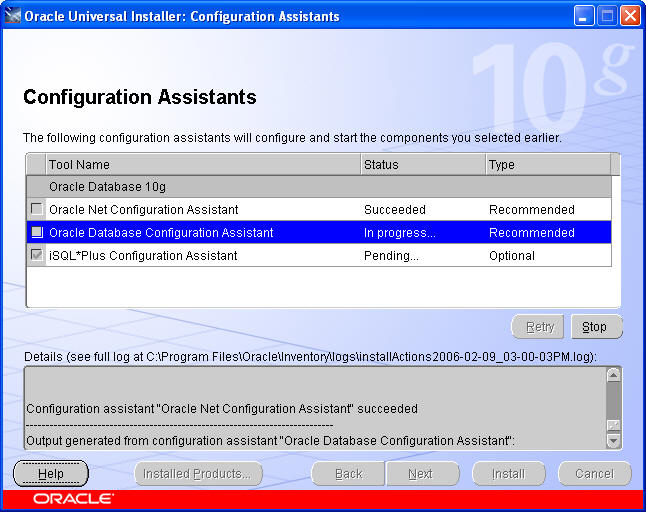This screenshot has width=646, height=512.
Task: Click the details log scrollbar track
Action: pos(613,400)
